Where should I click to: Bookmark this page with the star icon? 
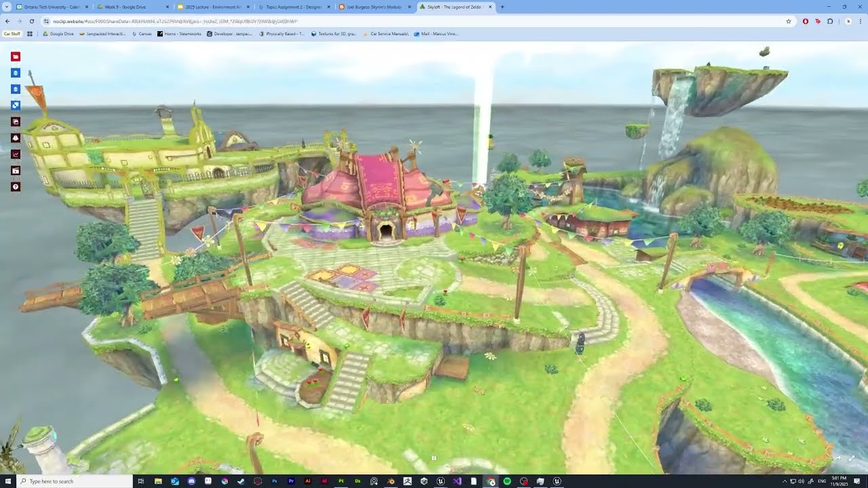[x=789, y=21]
